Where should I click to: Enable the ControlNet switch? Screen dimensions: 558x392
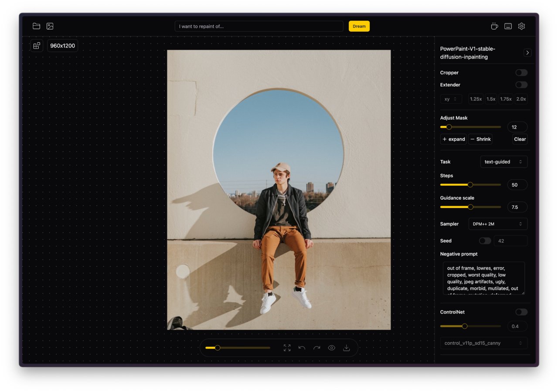[521, 312]
